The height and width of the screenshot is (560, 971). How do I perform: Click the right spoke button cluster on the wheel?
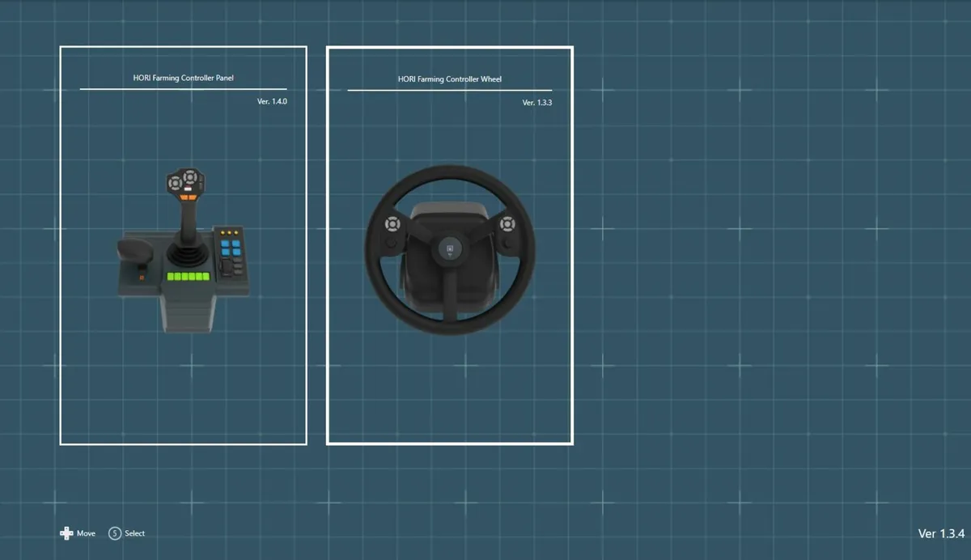click(x=508, y=223)
